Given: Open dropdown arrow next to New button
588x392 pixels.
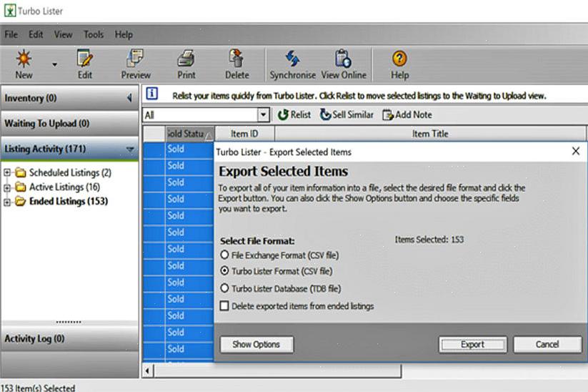Looking at the screenshot, I should pyautogui.click(x=54, y=64).
